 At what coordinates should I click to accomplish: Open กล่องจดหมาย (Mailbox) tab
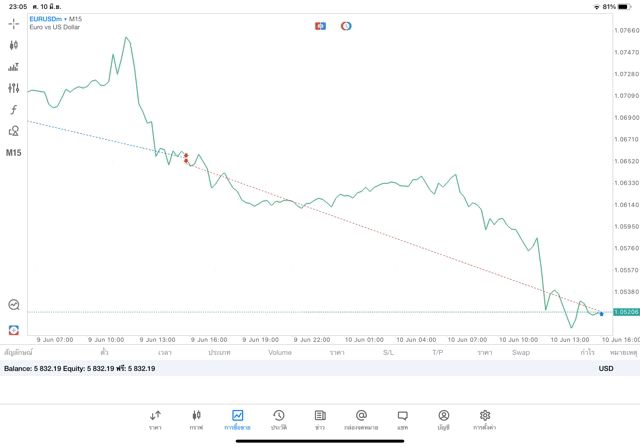pyautogui.click(x=361, y=419)
